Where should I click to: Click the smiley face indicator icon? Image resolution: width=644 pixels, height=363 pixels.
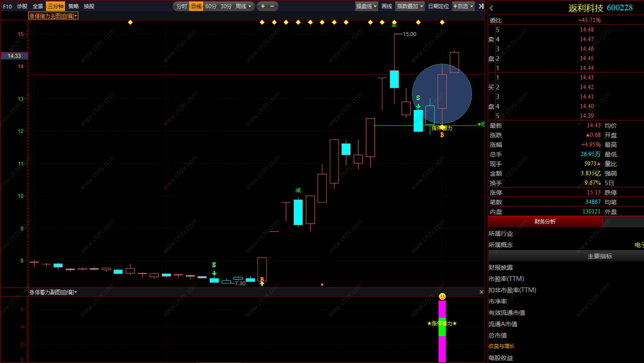point(442,296)
